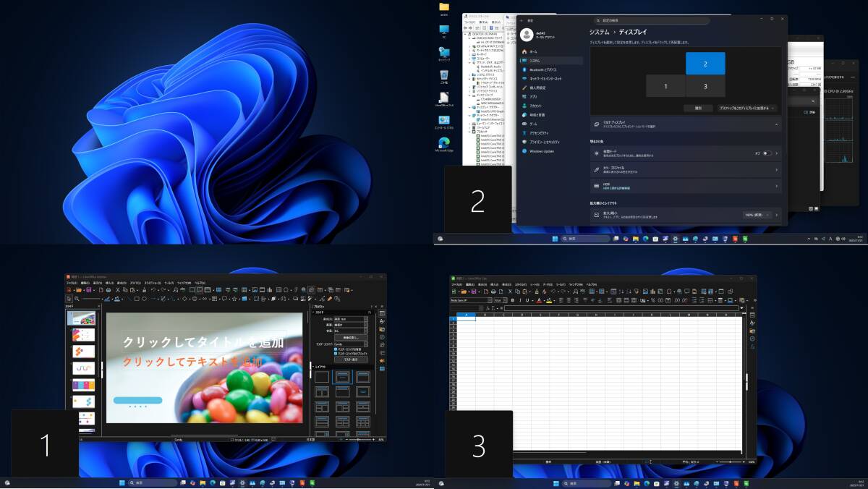Open the File menu in Impress
The image size is (868, 489).
(72, 283)
